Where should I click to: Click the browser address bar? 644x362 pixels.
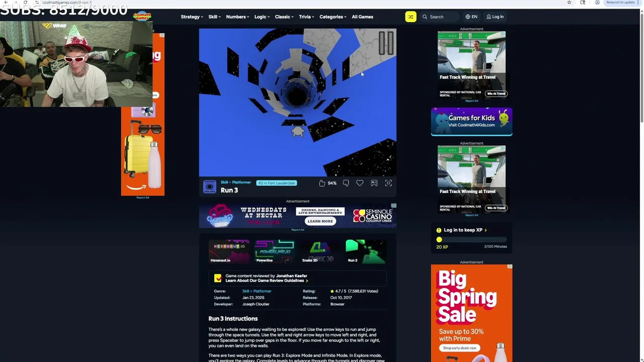click(x=302, y=3)
